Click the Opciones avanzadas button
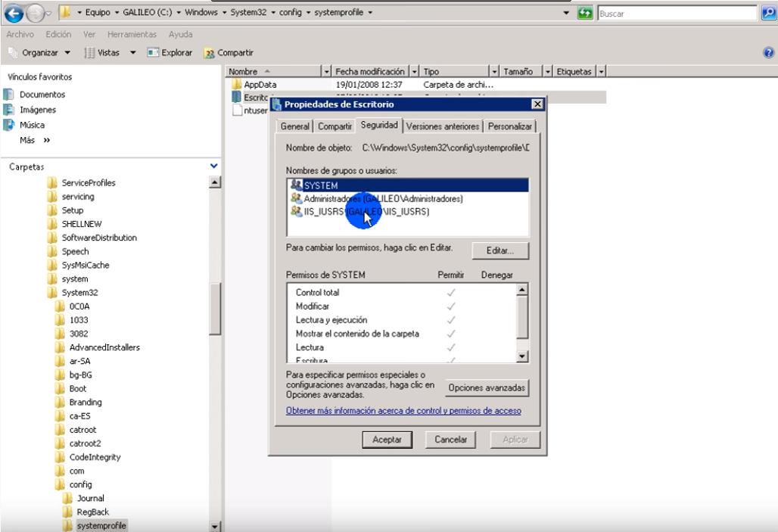 [487, 387]
